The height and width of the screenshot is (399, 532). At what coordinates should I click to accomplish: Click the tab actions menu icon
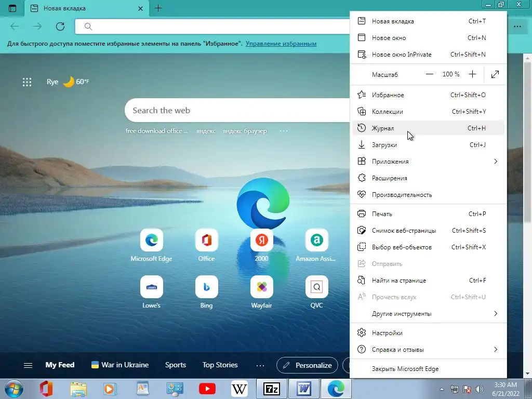[x=12, y=8]
